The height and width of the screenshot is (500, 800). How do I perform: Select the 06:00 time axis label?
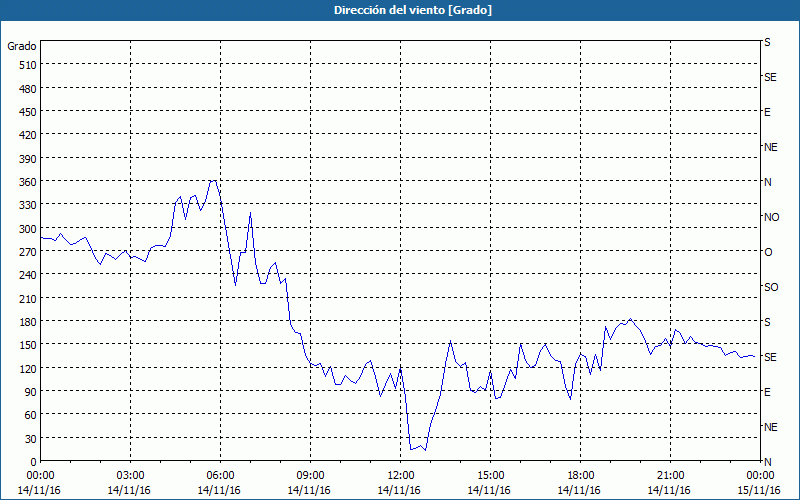[220, 476]
